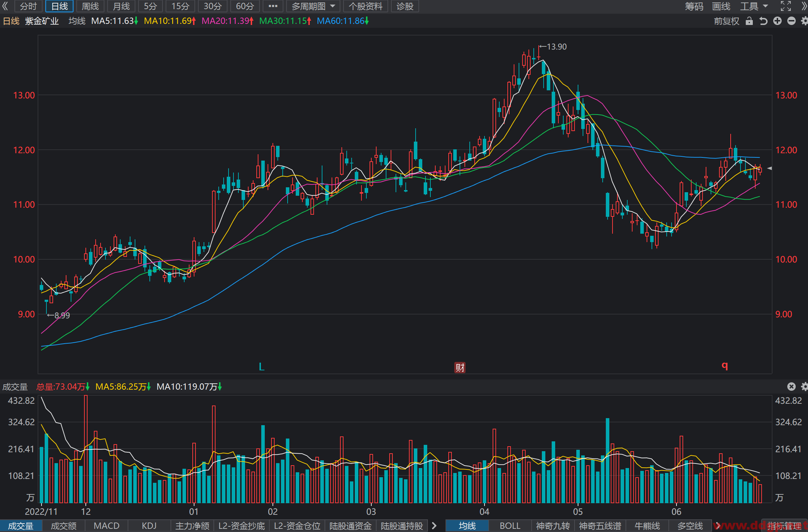The image size is (808, 532).
Task: Select 牛熊线 indicator tab
Action: point(647,526)
